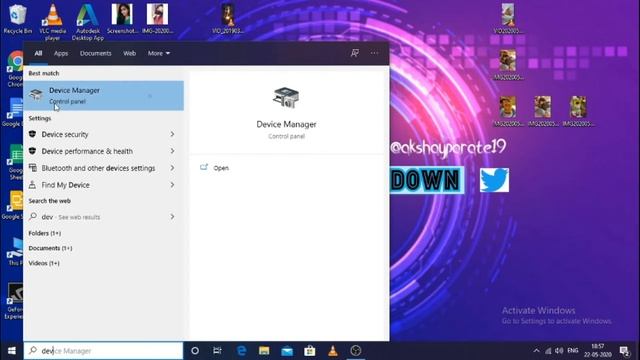This screenshot has width=640, height=360.
Task: Open Microsoft Store from taskbar
Action: pos(310,351)
